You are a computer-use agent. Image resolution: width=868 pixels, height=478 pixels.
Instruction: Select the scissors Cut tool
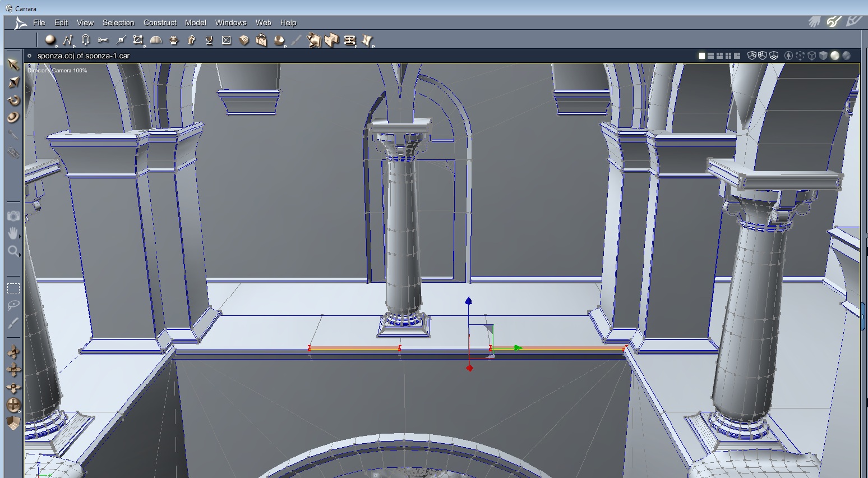coord(103,40)
